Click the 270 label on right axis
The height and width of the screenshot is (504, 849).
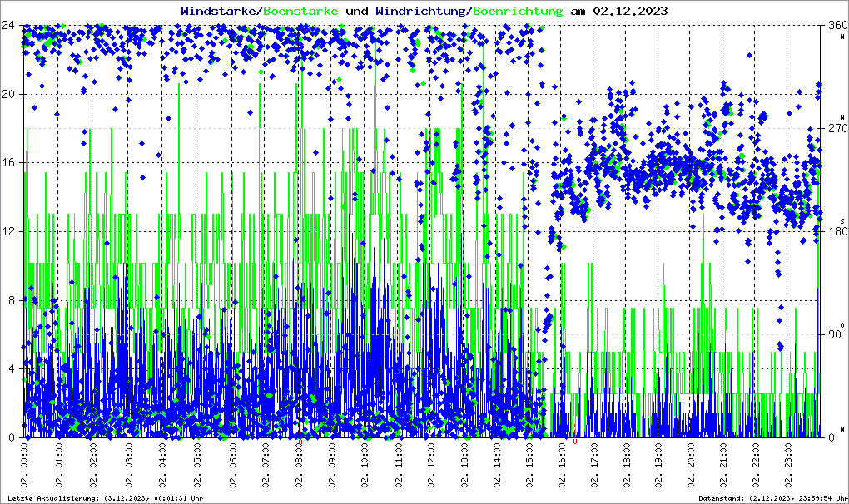(834, 128)
